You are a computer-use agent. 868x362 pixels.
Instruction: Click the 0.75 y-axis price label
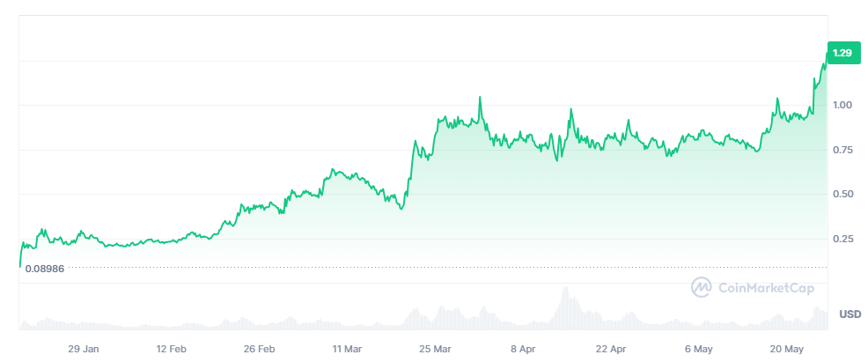(842, 150)
